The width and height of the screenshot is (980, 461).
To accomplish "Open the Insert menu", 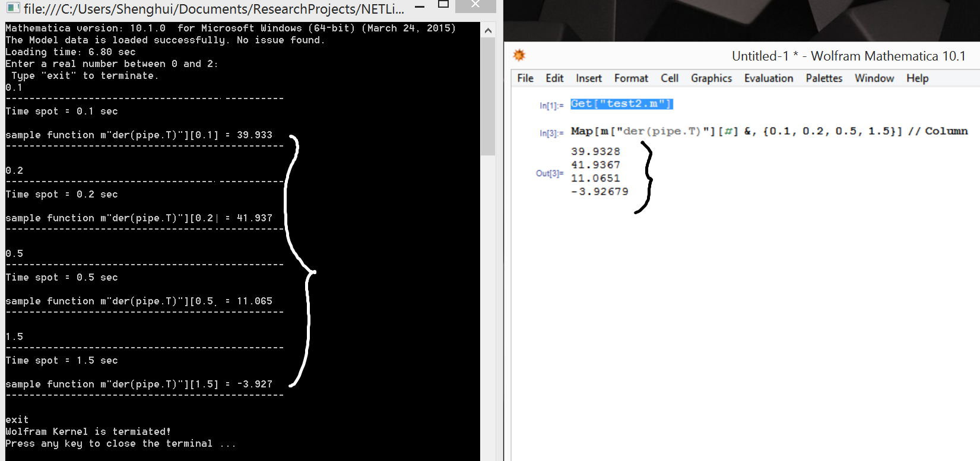I will point(589,78).
